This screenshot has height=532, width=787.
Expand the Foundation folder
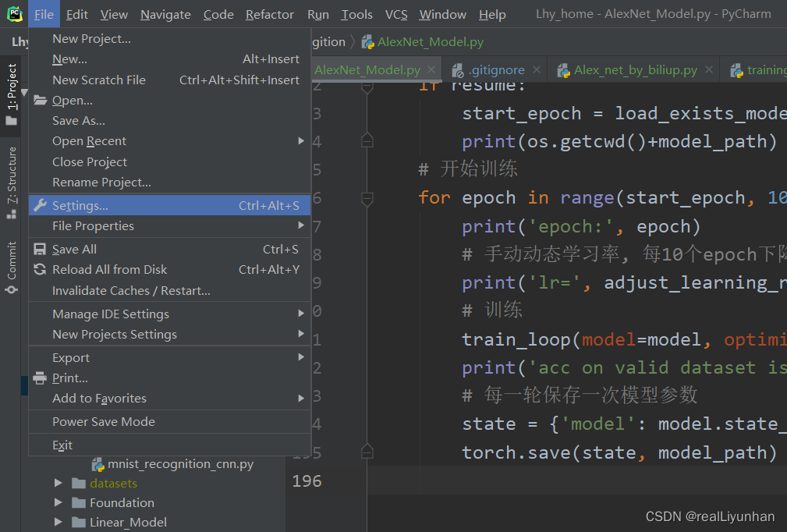[x=58, y=502]
